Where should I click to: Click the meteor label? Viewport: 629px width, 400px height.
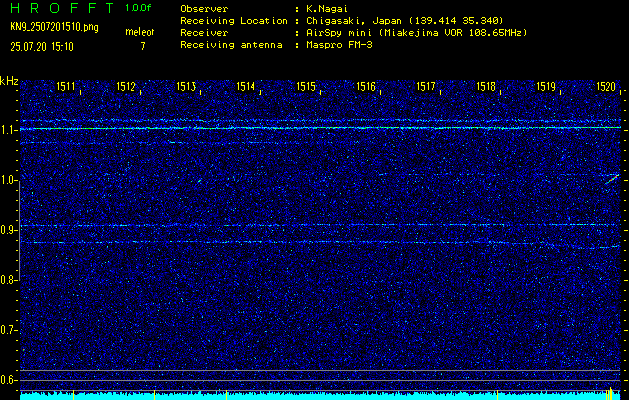[140, 32]
